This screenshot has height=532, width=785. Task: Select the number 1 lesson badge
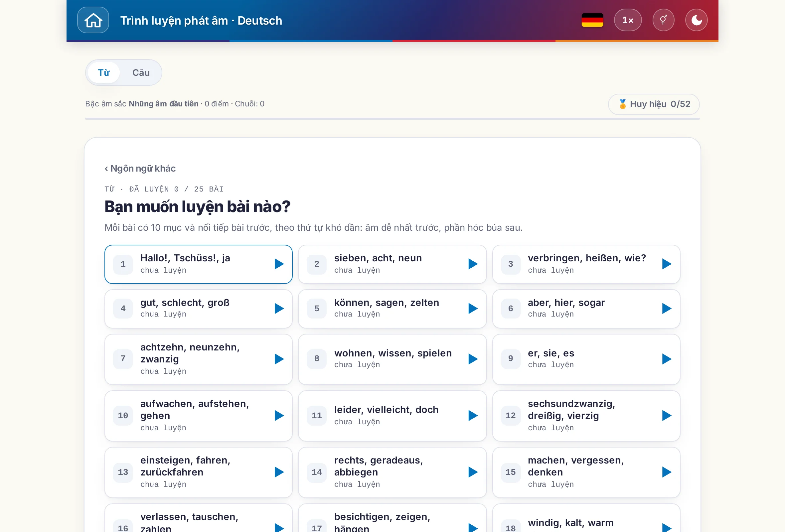(x=123, y=264)
